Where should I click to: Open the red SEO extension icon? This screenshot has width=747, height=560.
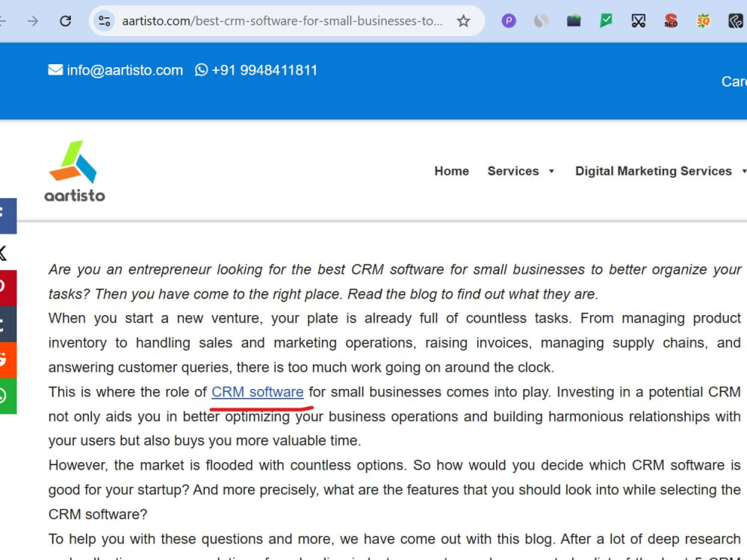point(671,21)
